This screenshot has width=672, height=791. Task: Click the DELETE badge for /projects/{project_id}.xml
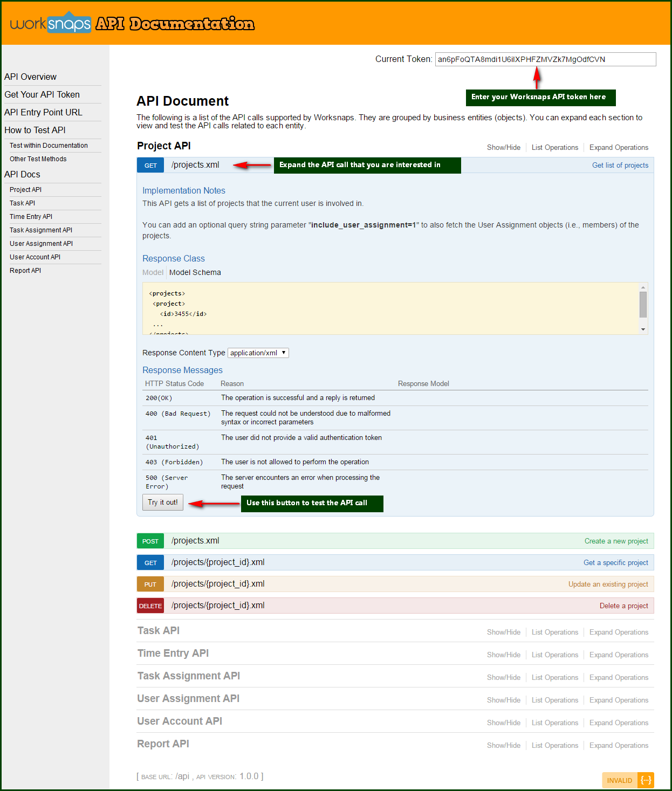(150, 606)
